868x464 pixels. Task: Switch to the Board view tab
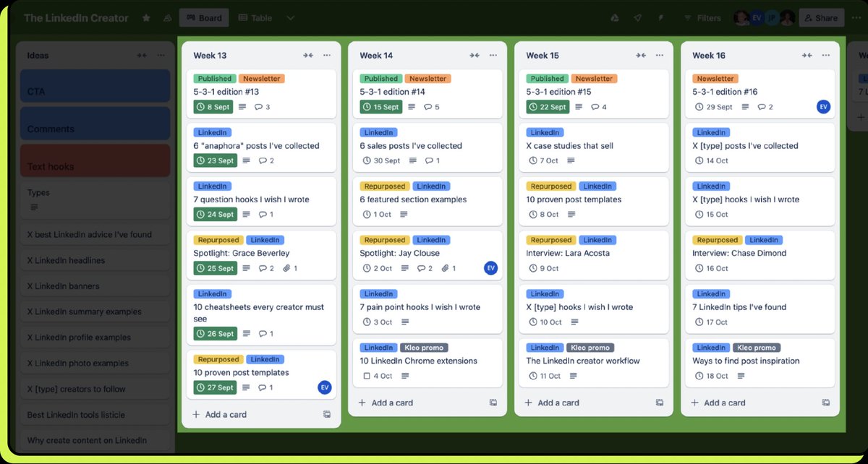tap(204, 18)
